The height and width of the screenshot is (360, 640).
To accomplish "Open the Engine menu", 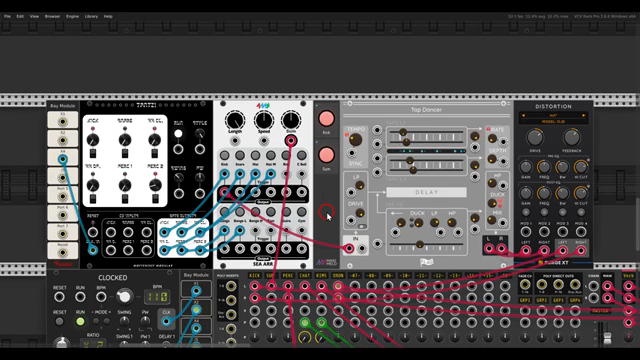I will pyautogui.click(x=72, y=16).
